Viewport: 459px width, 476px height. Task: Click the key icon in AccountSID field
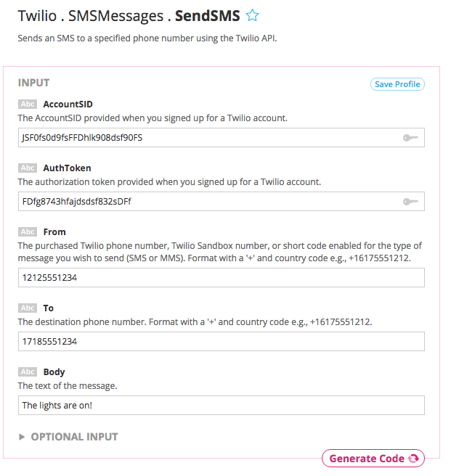(410, 138)
